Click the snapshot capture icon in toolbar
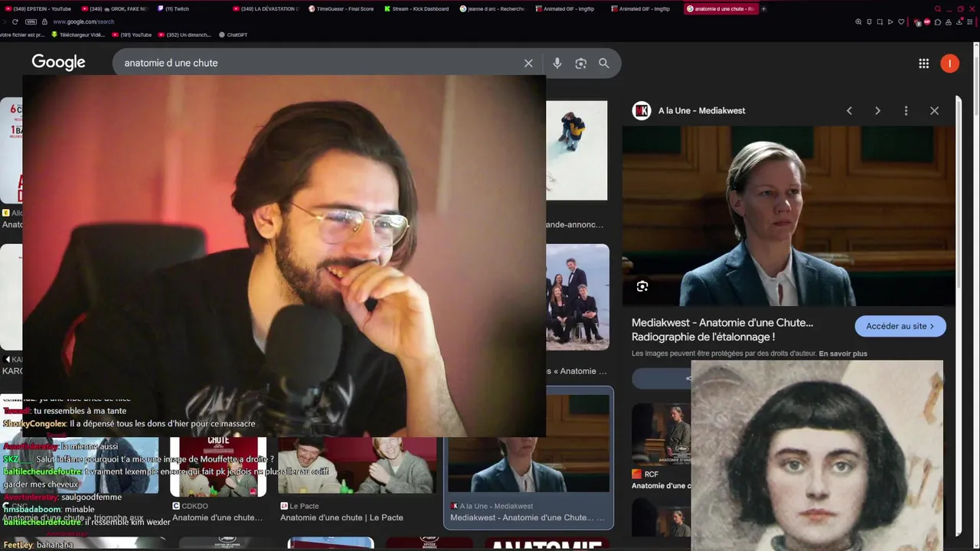The height and width of the screenshot is (551, 980). [880, 22]
